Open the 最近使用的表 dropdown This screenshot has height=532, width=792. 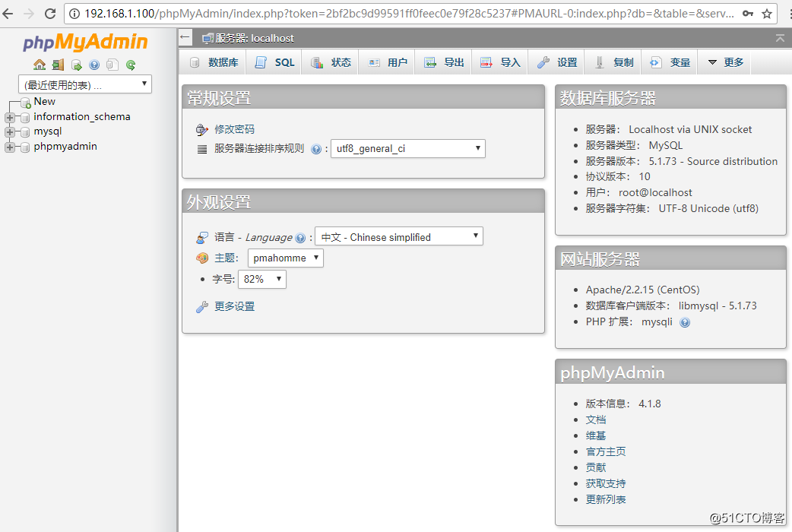(85, 84)
